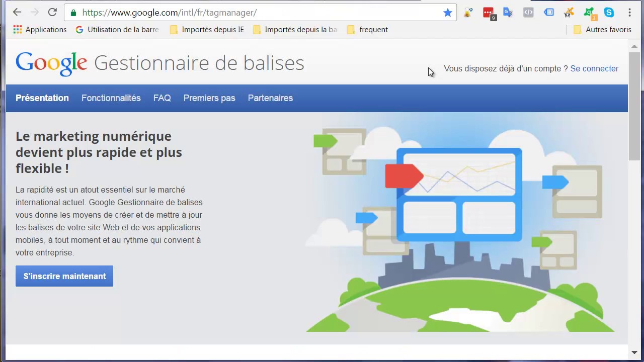The image size is (644, 362).
Task: Open the Chrome three-dot menu
Action: coord(629,13)
